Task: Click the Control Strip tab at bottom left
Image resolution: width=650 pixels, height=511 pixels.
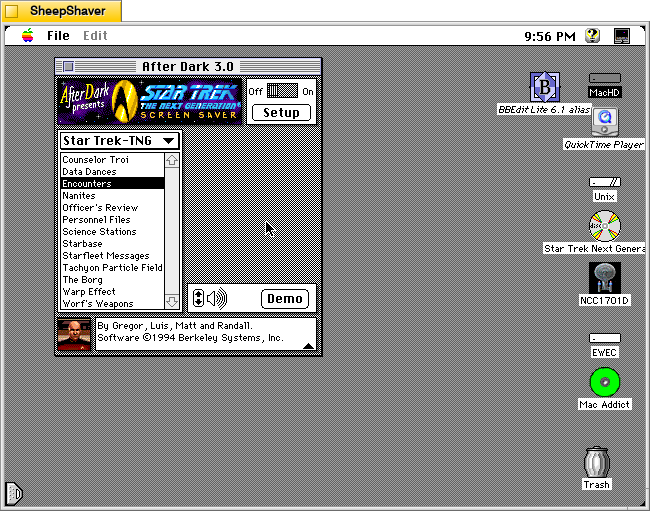Action: click(14, 493)
